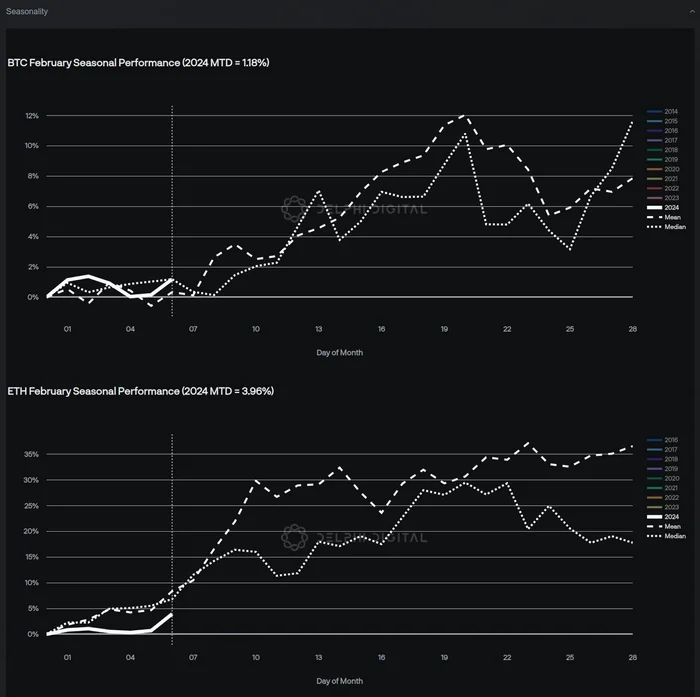Image resolution: width=700 pixels, height=697 pixels.
Task: Show 2020 series in BTC chart legend
Action: pyautogui.click(x=663, y=169)
